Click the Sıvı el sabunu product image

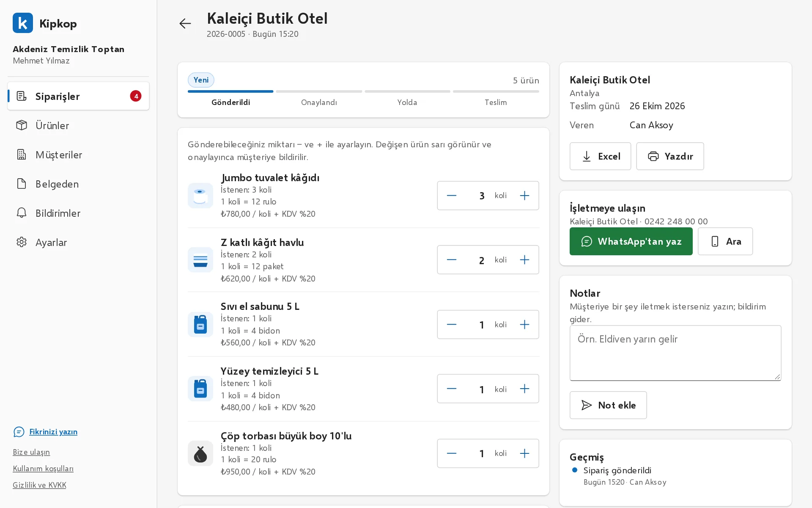(x=200, y=325)
